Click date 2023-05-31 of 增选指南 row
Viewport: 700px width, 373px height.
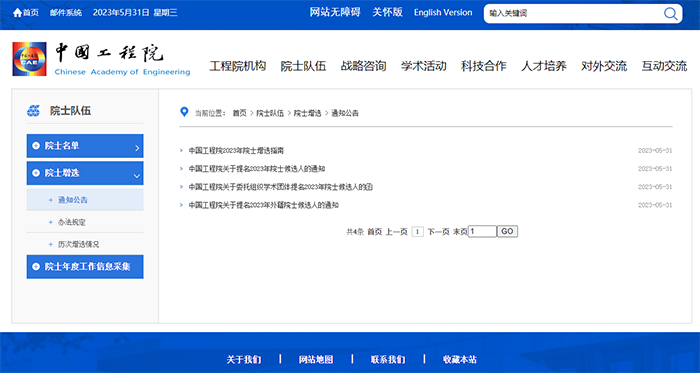tap(655, 151)
